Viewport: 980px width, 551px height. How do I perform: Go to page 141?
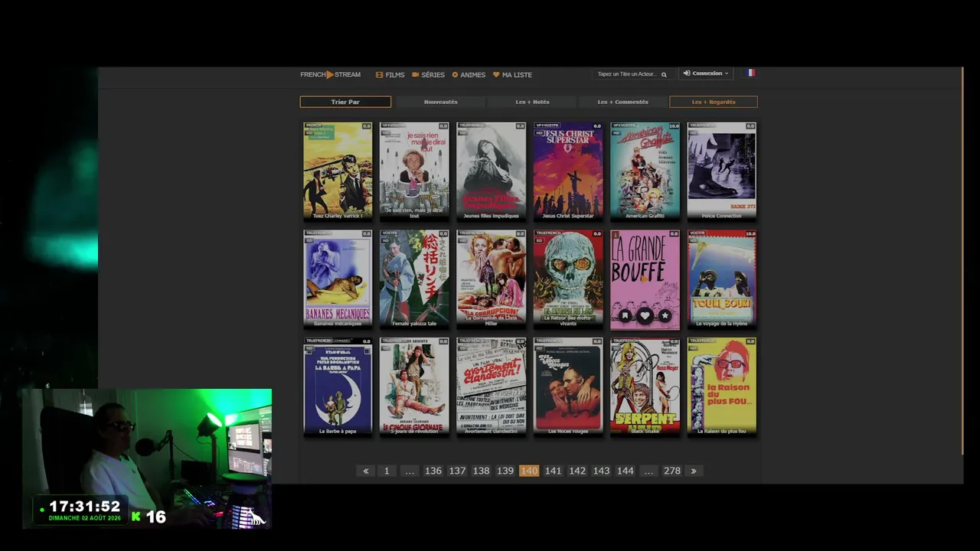click(553, 471)
